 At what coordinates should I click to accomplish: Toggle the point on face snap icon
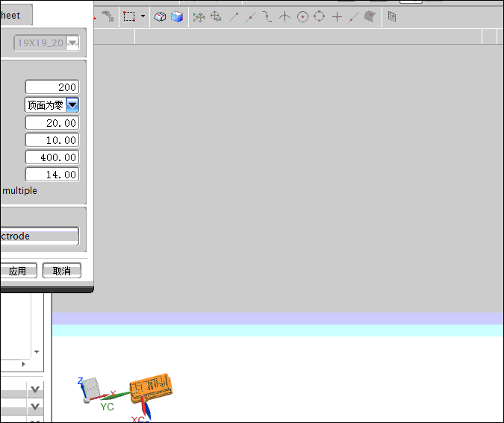(370, 16)
